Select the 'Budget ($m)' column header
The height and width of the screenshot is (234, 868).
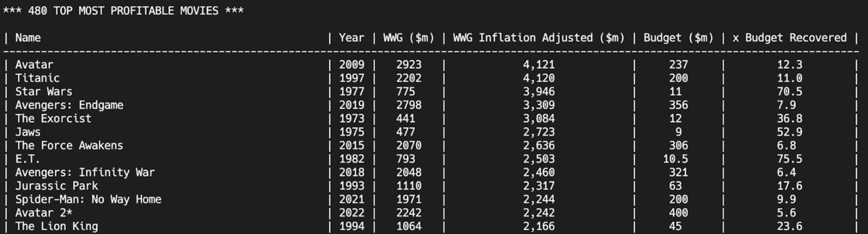point(678,38)
